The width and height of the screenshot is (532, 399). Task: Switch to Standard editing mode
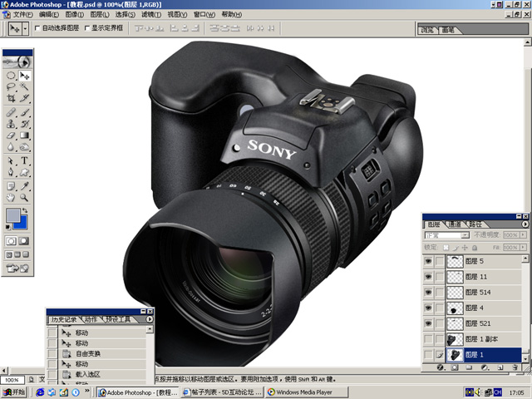[x=11, y=241]
